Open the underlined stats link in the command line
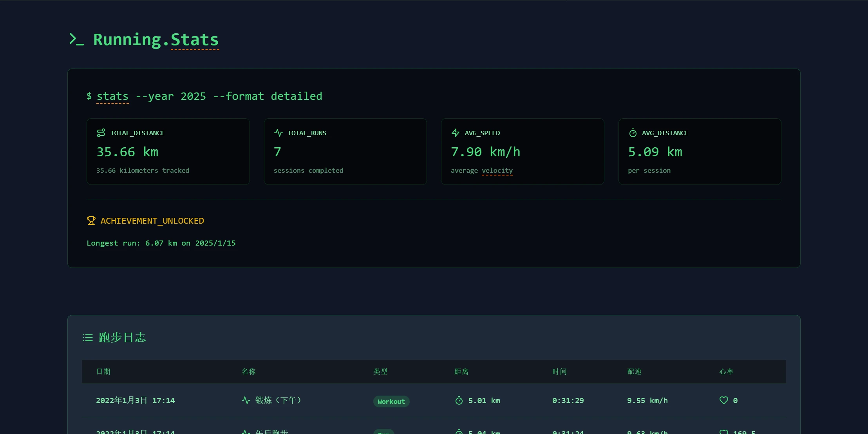The height and width of the screenshot is (434, 868). 112,96
